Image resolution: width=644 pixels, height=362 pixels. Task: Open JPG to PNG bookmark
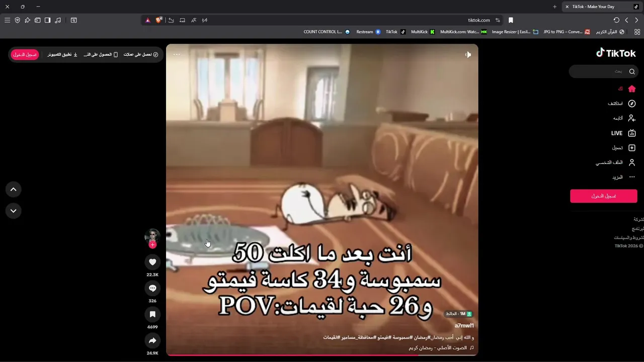pyautogui.click(x=567, y=32)
